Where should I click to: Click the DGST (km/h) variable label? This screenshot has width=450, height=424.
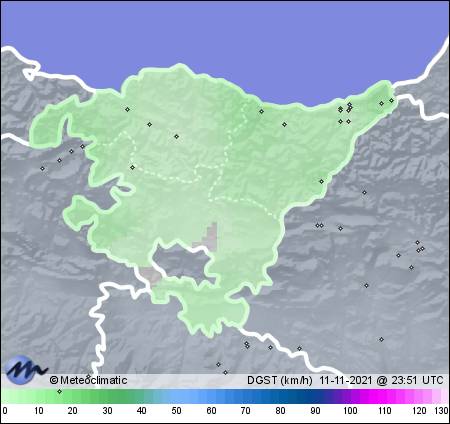[279, 380]
